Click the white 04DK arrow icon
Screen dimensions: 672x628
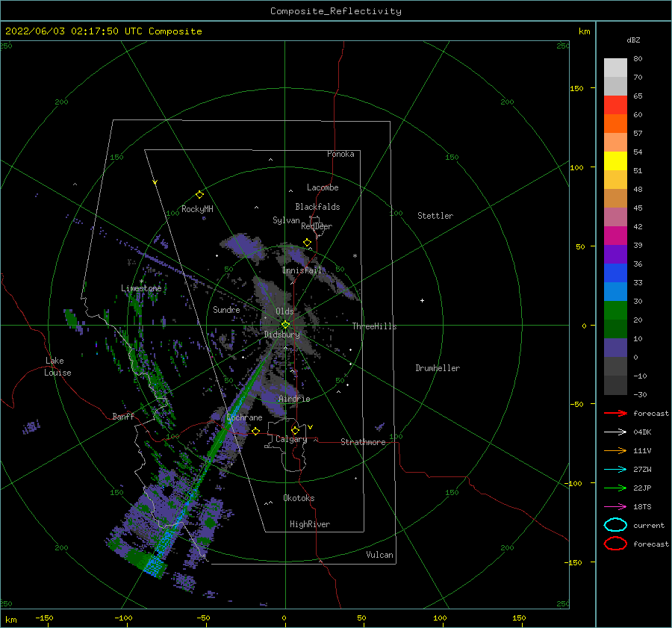pyautogui.click(x=615, y=432)
